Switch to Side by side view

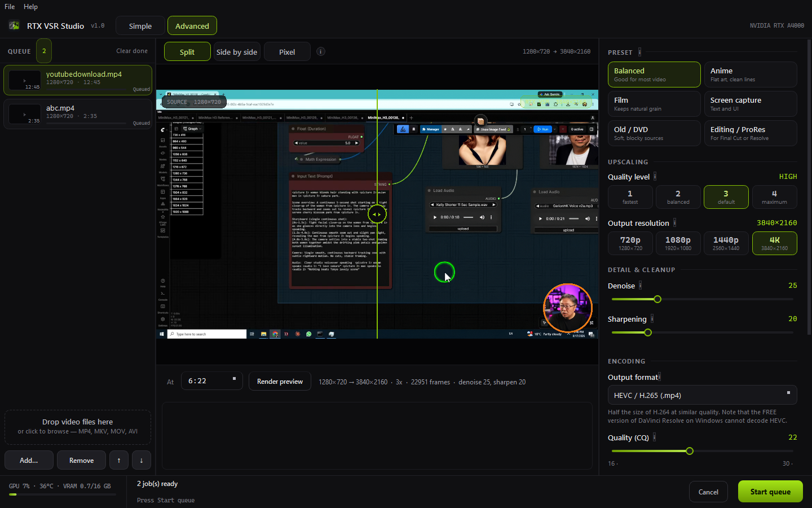(x=237, y=52)
